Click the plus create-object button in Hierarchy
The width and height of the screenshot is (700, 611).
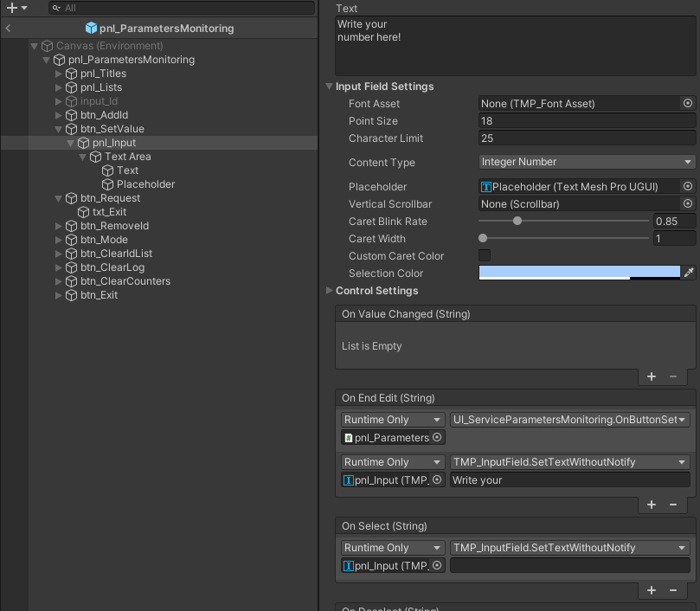[12, 8]
